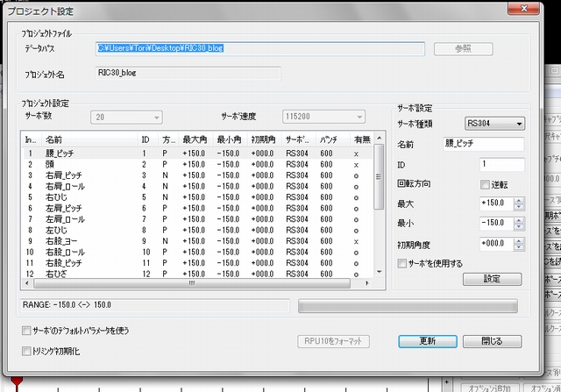Increase 初期角度 value with spinner up arrow
Viewport: 561px width, 392px height.
[x=518, y=240]
